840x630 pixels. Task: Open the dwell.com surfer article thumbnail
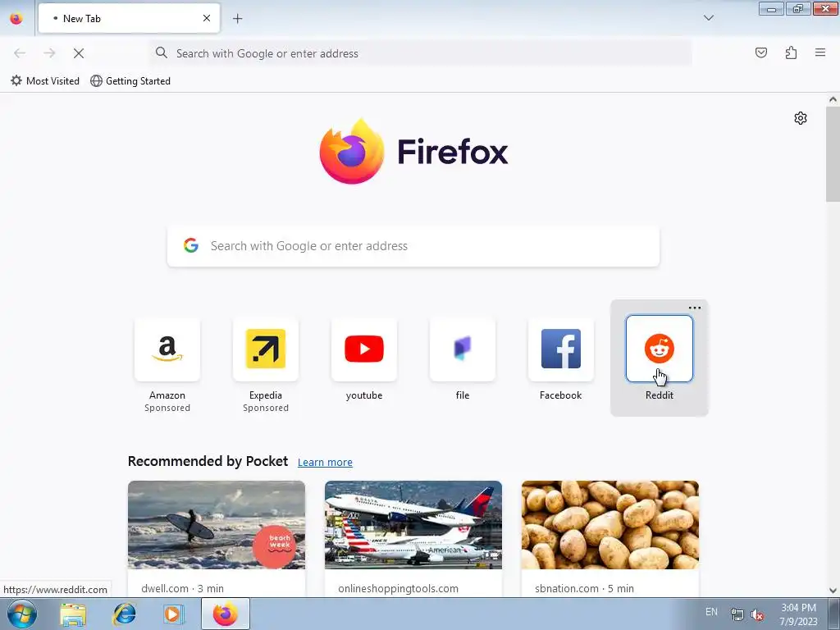point(217,525)
